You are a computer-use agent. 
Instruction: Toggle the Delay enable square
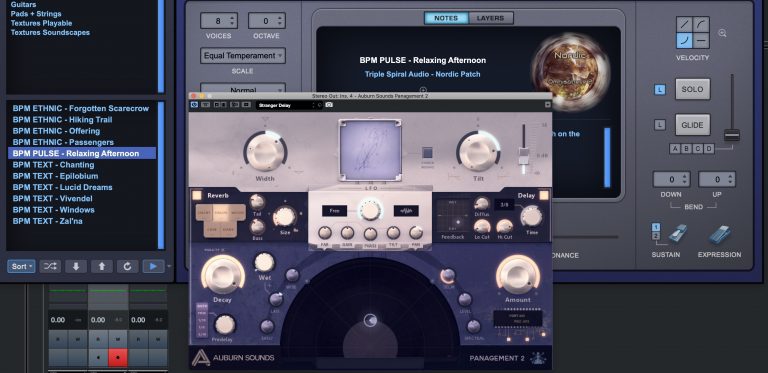point(544,195)
